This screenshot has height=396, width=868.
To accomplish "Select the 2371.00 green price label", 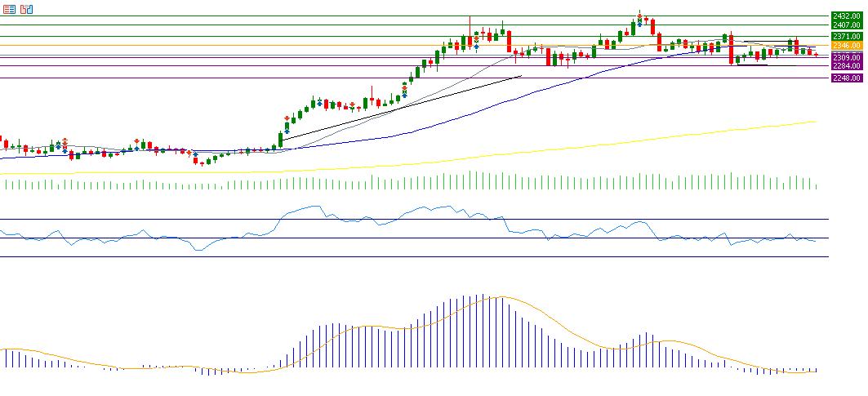I will (x=847, y=36).
